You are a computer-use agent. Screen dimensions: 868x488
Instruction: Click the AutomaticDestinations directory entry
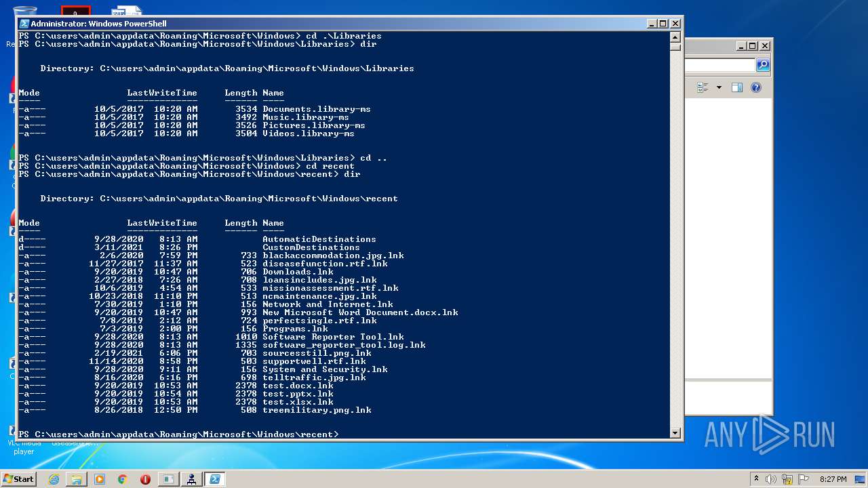319,239
